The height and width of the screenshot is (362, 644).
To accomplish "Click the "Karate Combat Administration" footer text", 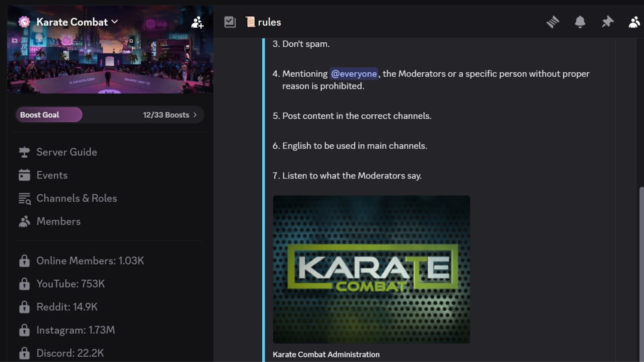I will point(326,355).
